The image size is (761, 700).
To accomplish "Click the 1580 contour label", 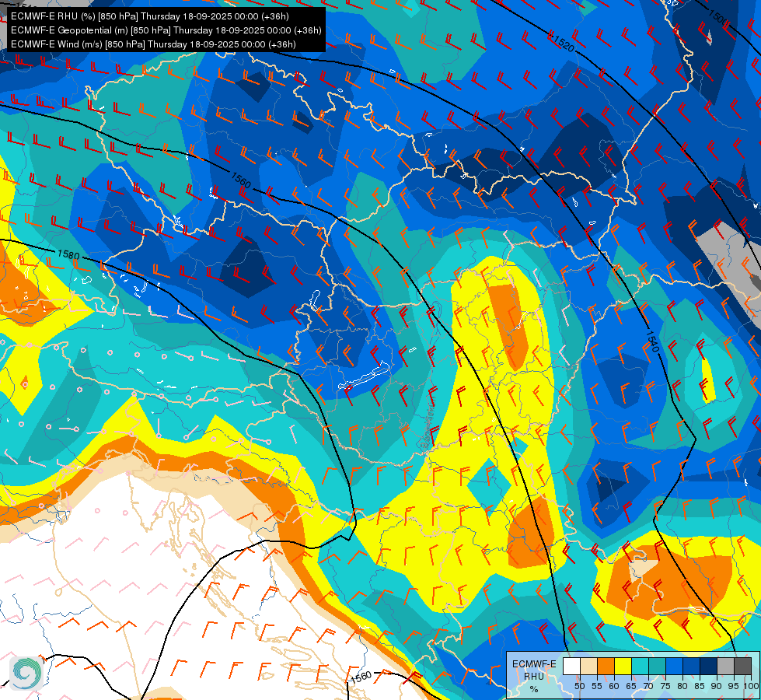I will (68, 254).
